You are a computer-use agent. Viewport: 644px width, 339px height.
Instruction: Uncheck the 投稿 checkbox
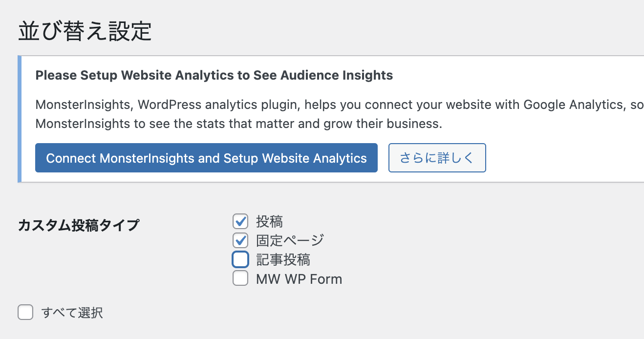click(x=240, y=221)
